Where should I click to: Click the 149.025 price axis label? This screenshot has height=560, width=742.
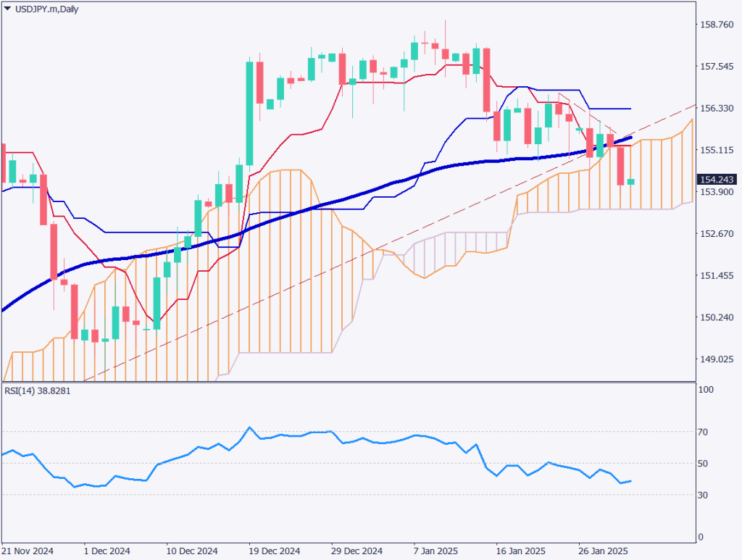714,360
